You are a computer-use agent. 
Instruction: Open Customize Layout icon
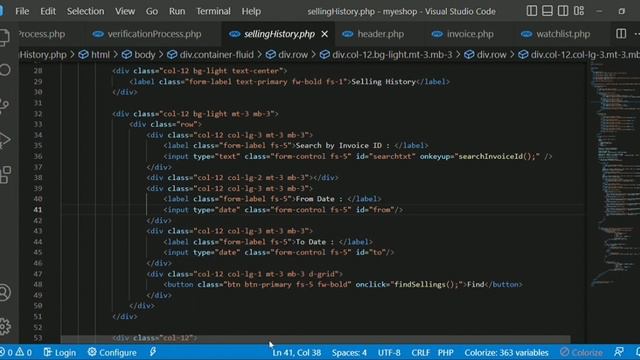coord(579,11)
